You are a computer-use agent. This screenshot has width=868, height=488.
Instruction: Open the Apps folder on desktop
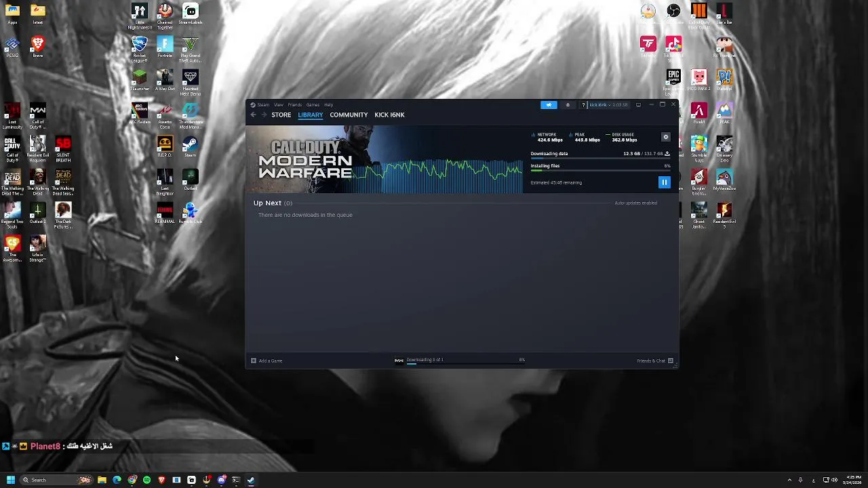[x=12, y=14]
